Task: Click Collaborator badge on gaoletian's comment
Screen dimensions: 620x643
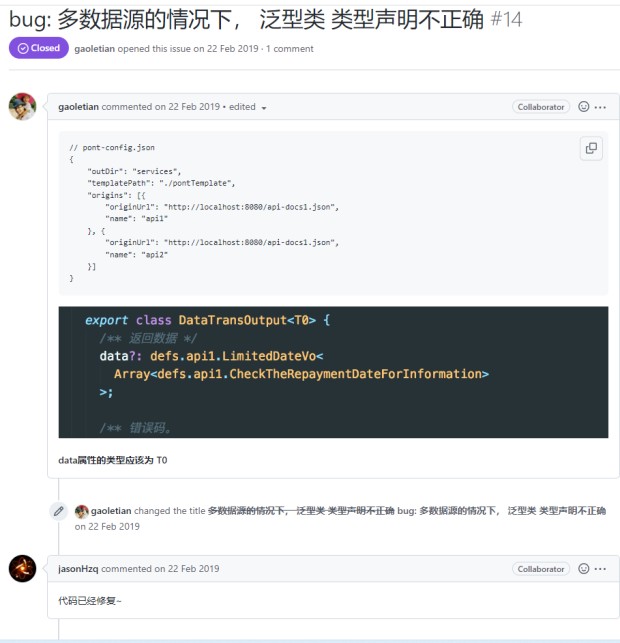Action: tap(541, 107)
